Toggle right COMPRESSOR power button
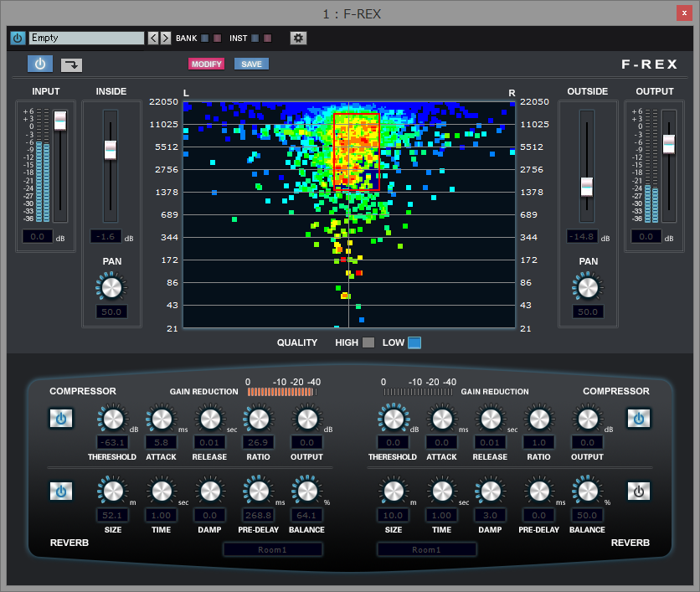 click(639, 419)
